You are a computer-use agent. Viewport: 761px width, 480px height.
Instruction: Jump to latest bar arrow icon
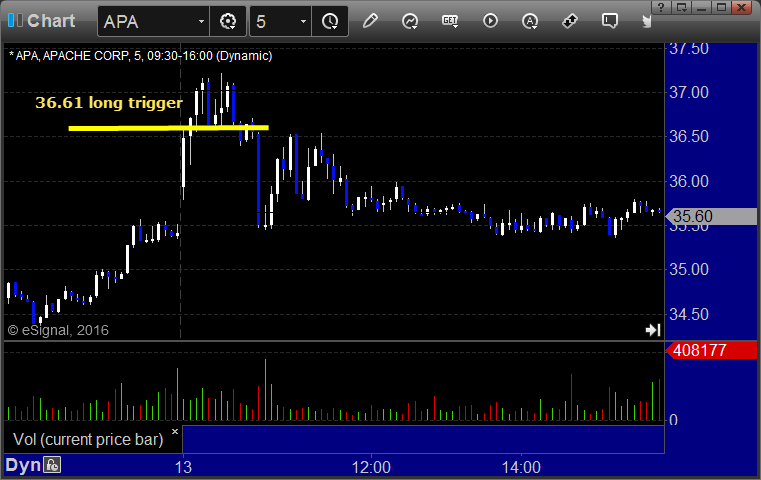coord(653,330)
